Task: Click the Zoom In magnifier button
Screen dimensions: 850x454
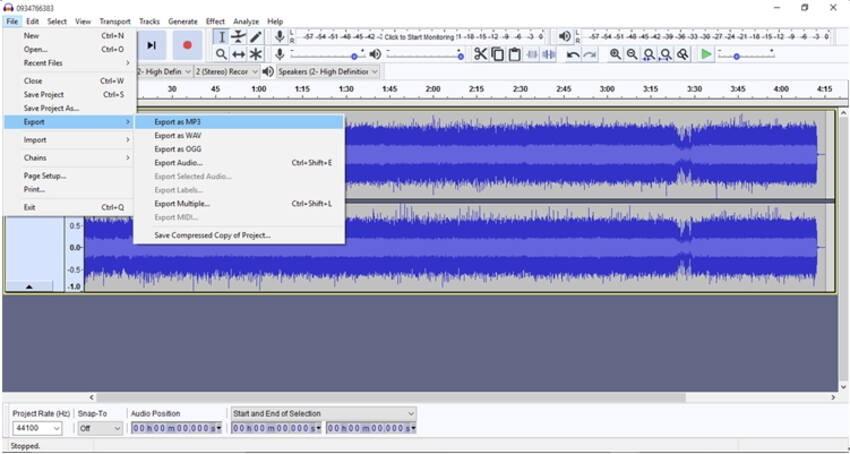Action: pyautogui.click(x=615, y=54)
